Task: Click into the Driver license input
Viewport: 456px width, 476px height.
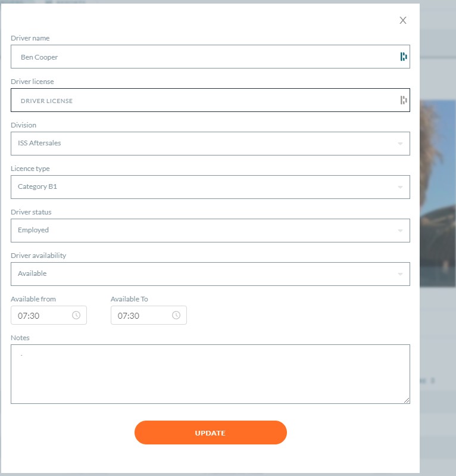Action: pyautogui.click(x=210, y=100)
